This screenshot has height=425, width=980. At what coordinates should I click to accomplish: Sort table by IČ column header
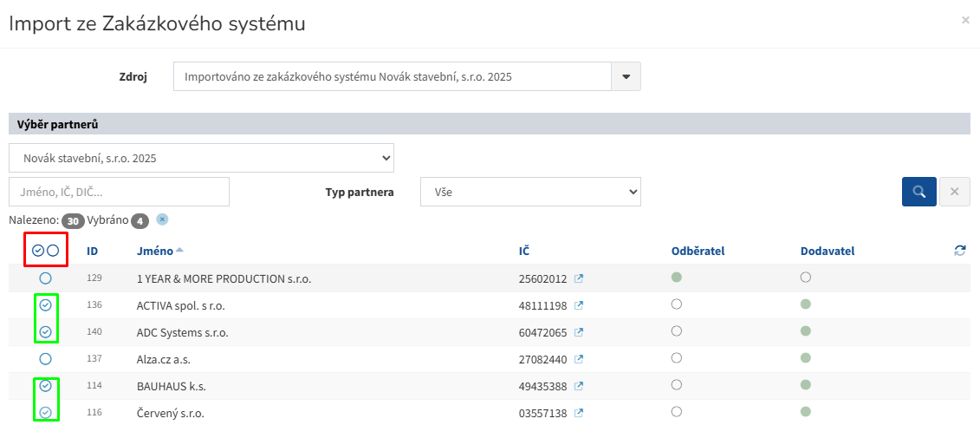tap(523, 251)
